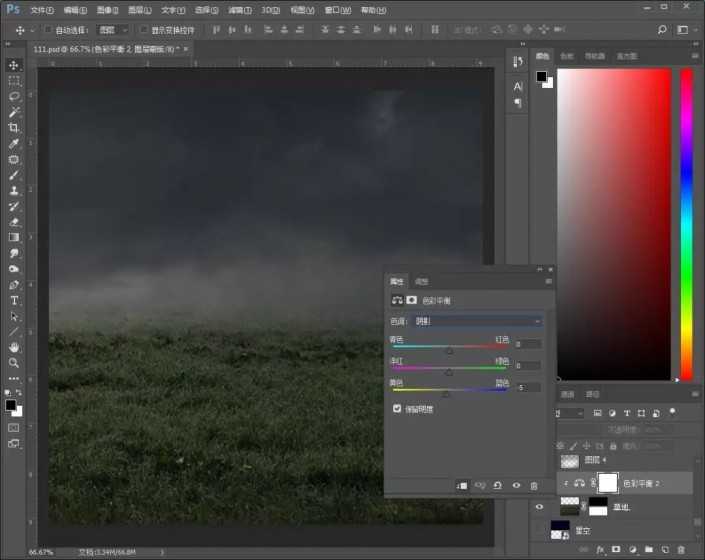
Task: Select the Eyedropper tool
Action: tap(14, 144)
